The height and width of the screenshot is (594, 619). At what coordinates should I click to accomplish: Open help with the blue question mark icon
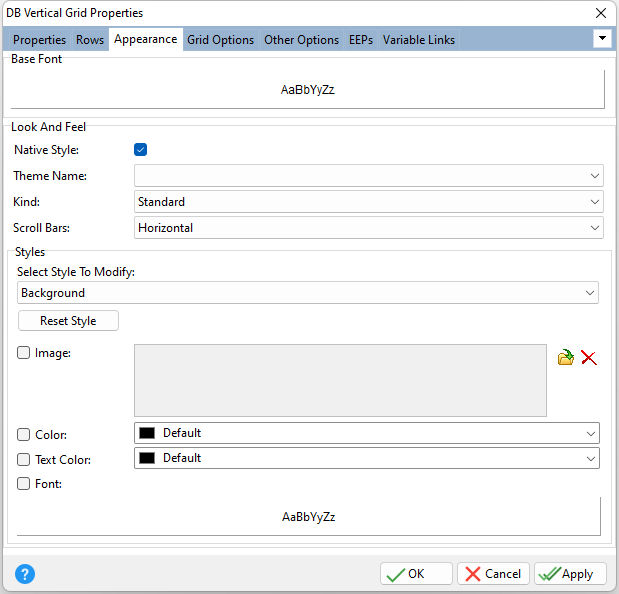pyautogui.click(x=25, y=574)
